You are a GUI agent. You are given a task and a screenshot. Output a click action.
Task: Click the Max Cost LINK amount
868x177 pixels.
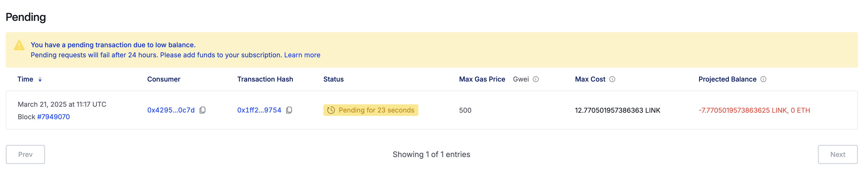617,110
